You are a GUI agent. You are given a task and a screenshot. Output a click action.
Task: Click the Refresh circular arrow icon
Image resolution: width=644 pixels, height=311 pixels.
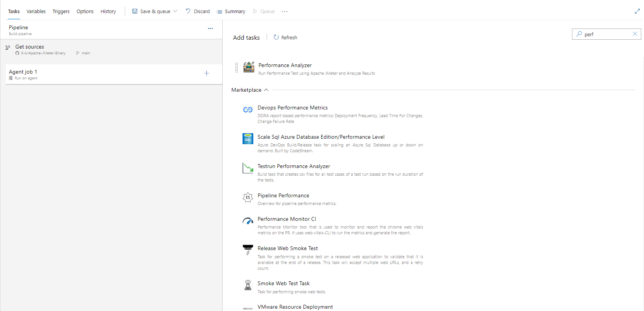tap(276, 37)
